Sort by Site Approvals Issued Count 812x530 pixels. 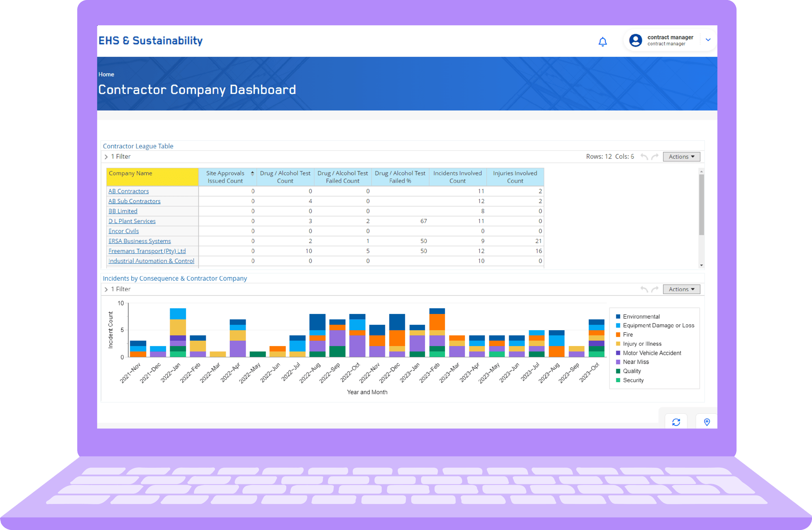pos(252,173)
